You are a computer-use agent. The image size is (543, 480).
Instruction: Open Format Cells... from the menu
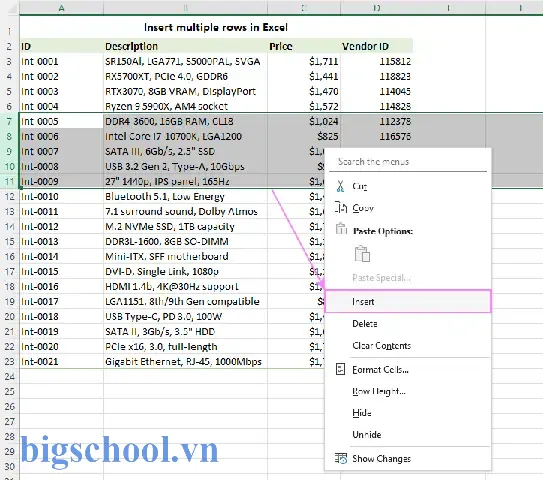pyautogui.click(x=408, y=370)
